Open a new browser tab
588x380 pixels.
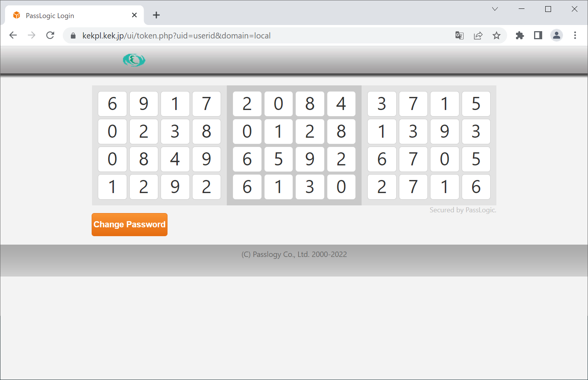[x=156, y=15]
